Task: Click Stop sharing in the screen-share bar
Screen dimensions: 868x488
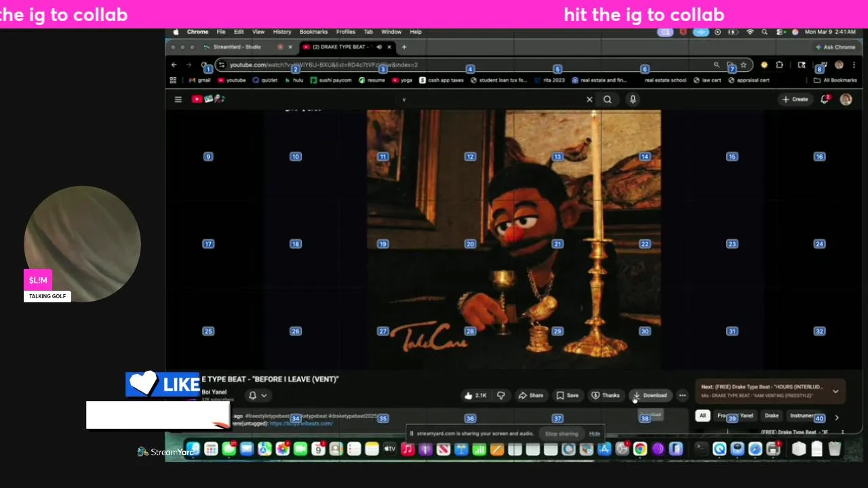Action: (561, 434)
